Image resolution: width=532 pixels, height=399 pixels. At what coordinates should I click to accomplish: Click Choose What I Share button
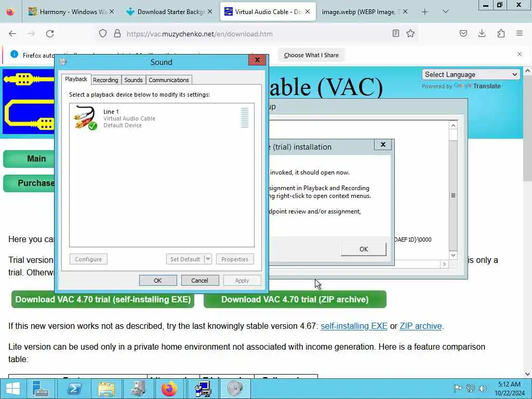click(x=311, y=55)
